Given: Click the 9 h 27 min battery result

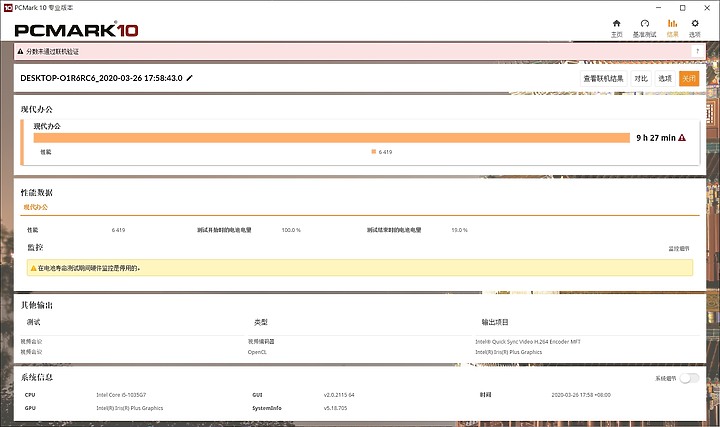Looking at the screenshot, I should tap(656, 138).
